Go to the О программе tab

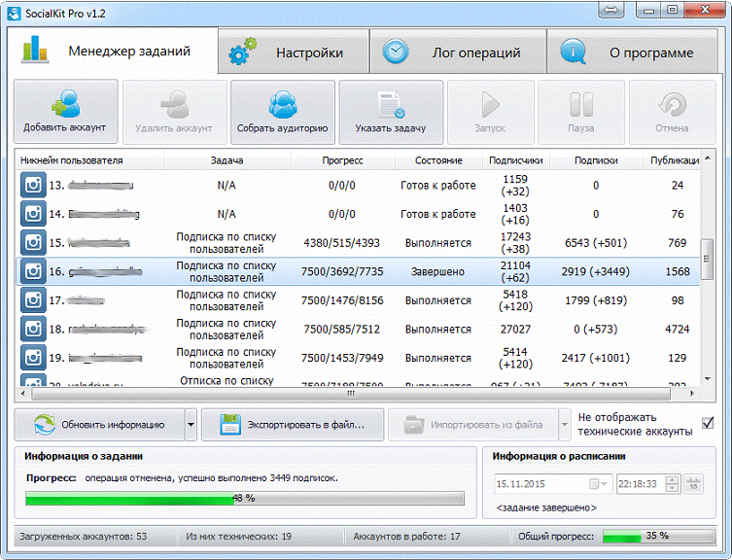tap(632, 52)
